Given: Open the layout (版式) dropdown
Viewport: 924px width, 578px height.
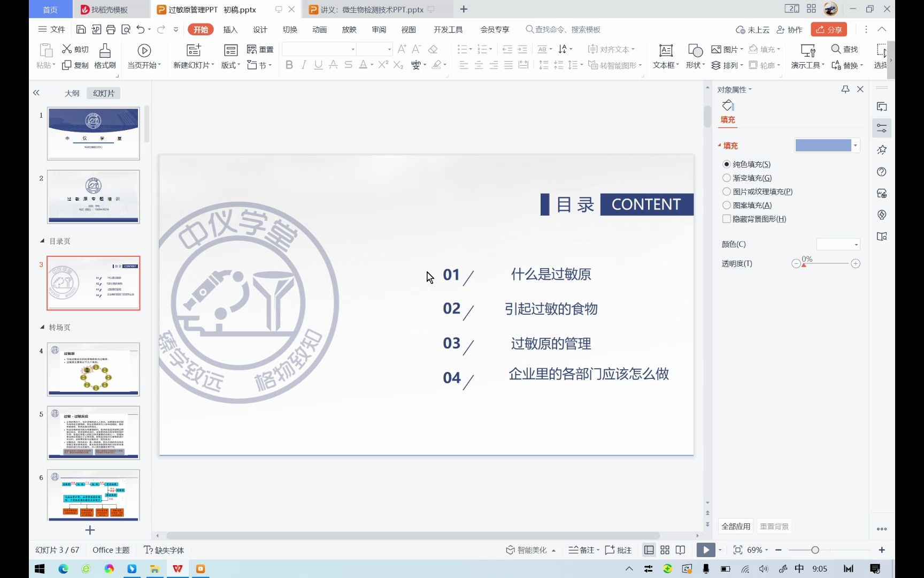Looking at the screenshot, I should click(230, 65).
